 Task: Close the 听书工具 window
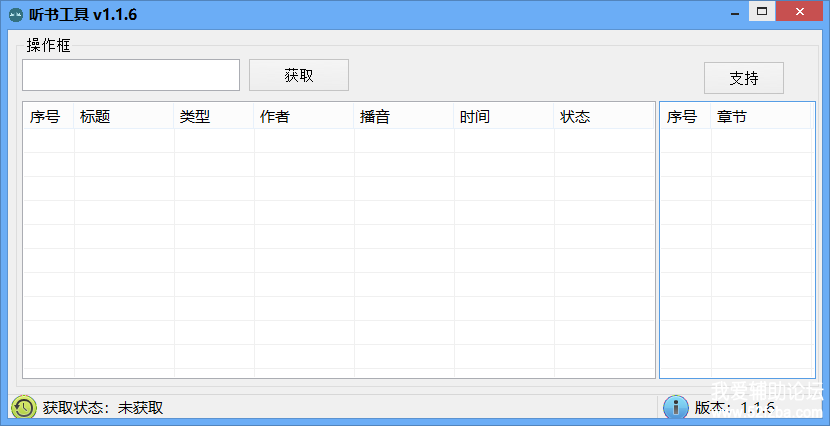click(799, 11)
